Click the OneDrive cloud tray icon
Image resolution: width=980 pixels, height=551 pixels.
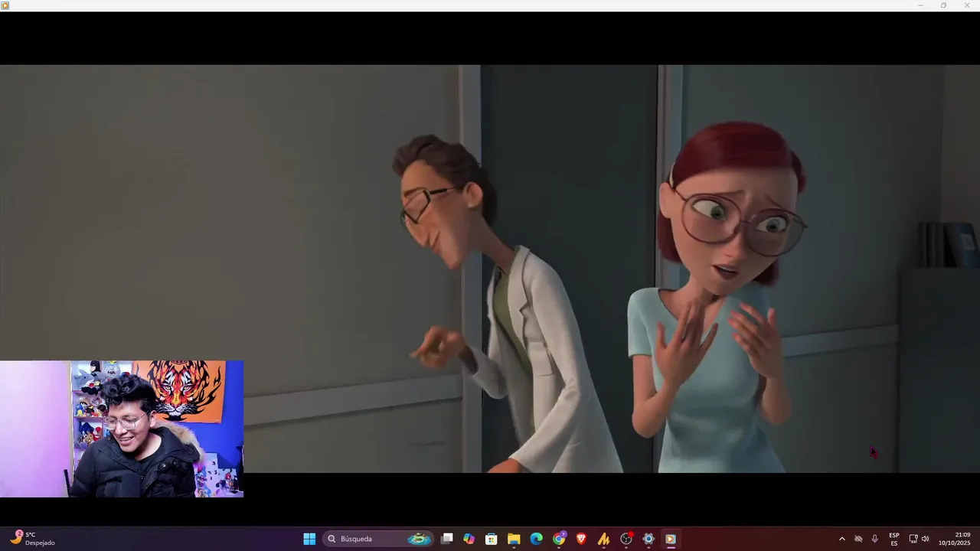click(x=858, y=539)
